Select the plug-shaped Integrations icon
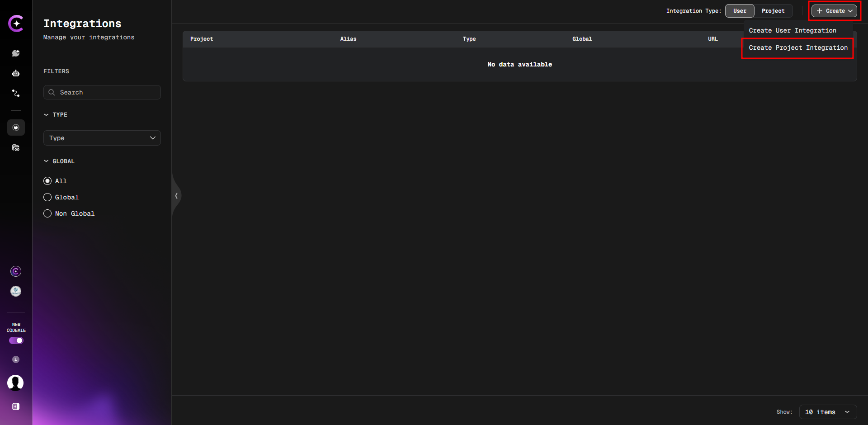 point(16,127)
